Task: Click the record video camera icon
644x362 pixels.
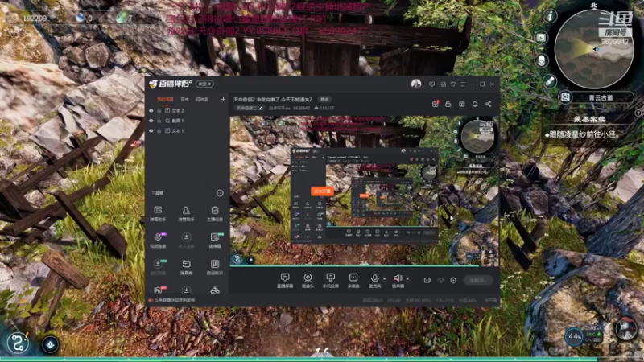Action: coord(427,280)
